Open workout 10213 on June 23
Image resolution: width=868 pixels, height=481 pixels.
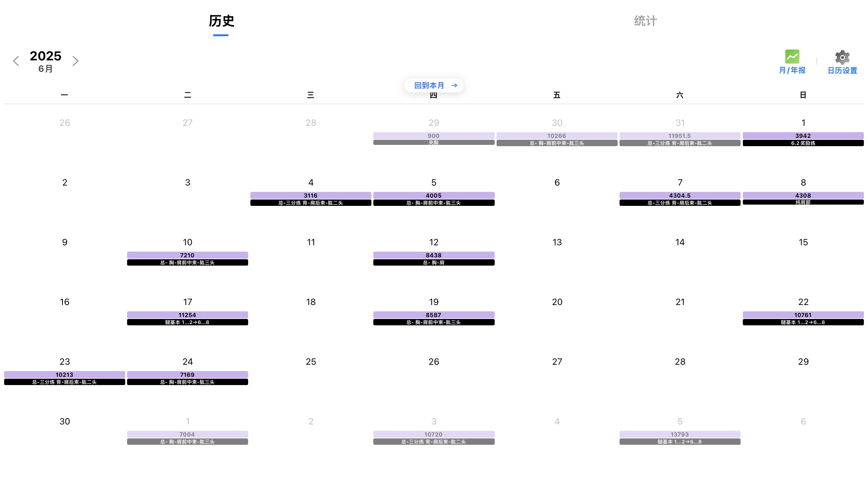[64, 375]
